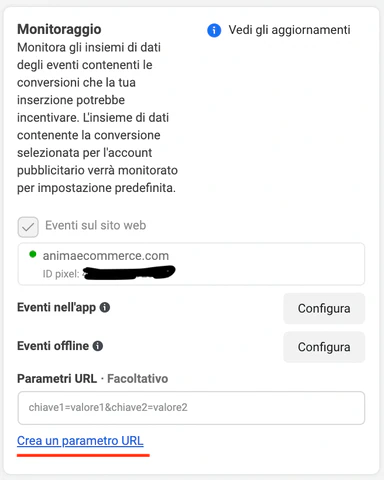Configure the Eventi nell'app option
The height and width of the screenshot is (480, 384).
324,308
